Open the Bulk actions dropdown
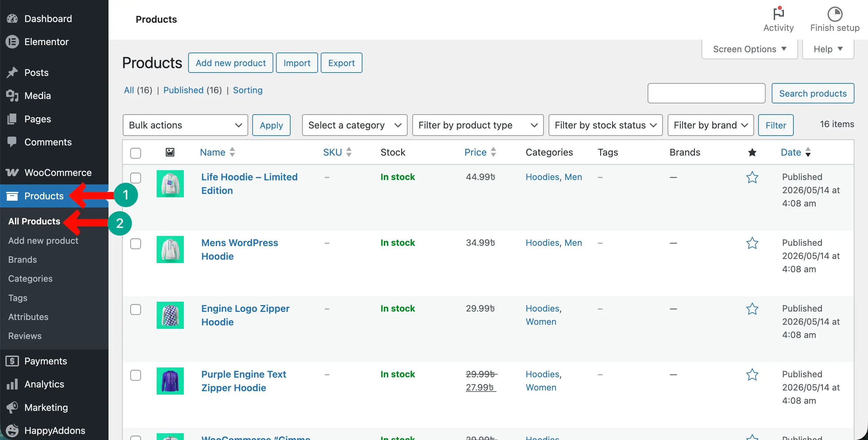Screen dimensions: 868x440 185,125
